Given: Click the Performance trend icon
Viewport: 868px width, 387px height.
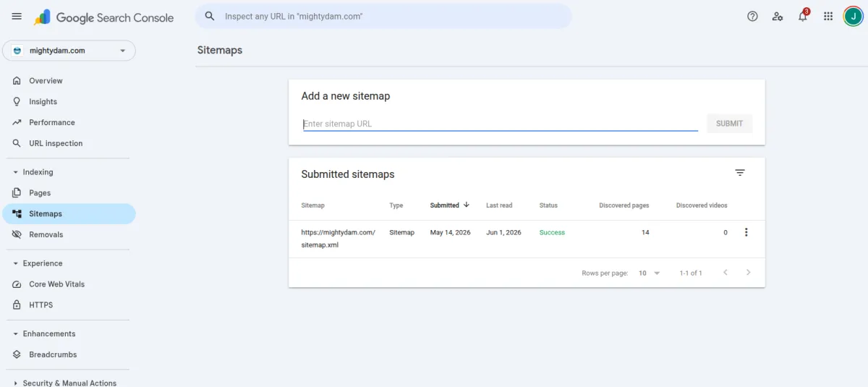Looking at the screenshot, I should coord(17,123).
